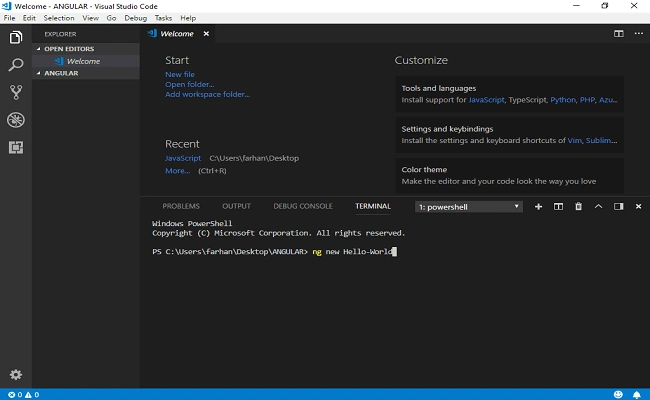Open the Help menu
The width and height of the screenshot is (650, 400).
click(188, 18)
